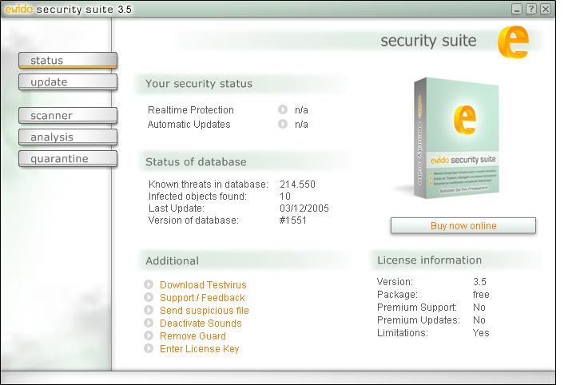Click arrow icon beside Remove Guard
The height and width of the screenshot is (385, 588).
point(149,335)
